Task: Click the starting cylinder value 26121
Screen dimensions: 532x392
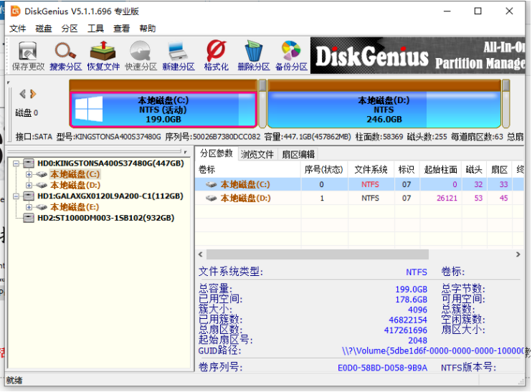Action: [x=447, y=198]
